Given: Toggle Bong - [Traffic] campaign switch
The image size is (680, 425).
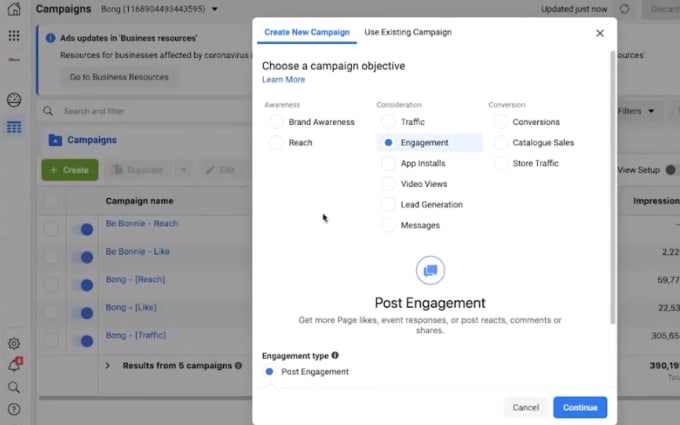Looking at the screenshot, I should [83, 341].
